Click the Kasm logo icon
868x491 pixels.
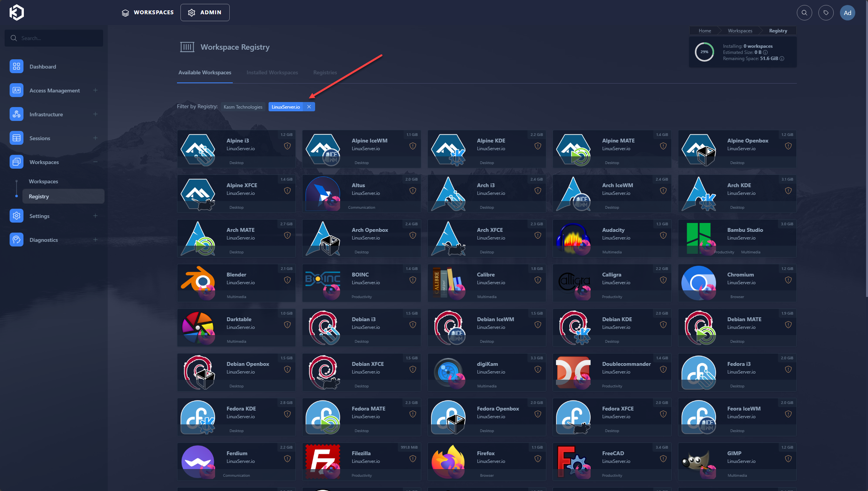17,12
